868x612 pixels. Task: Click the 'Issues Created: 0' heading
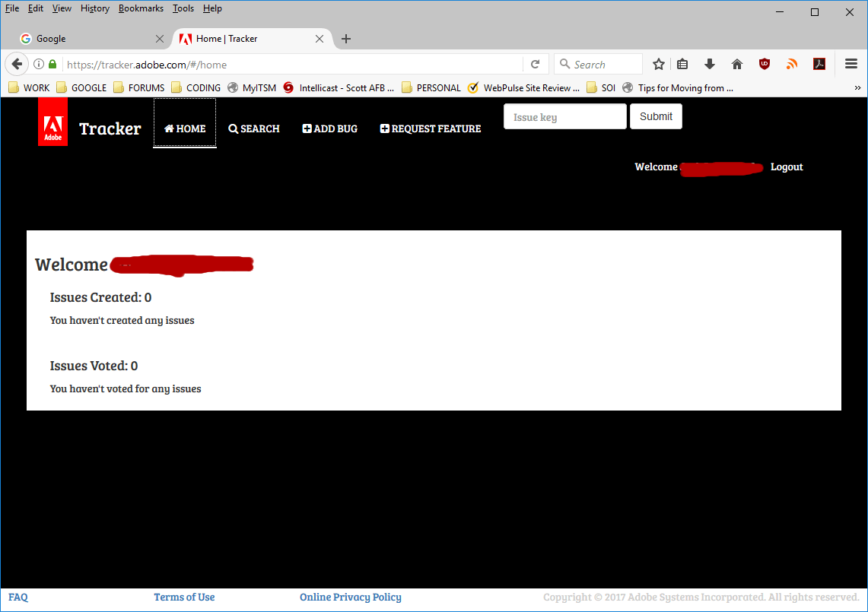coord(100,298)
